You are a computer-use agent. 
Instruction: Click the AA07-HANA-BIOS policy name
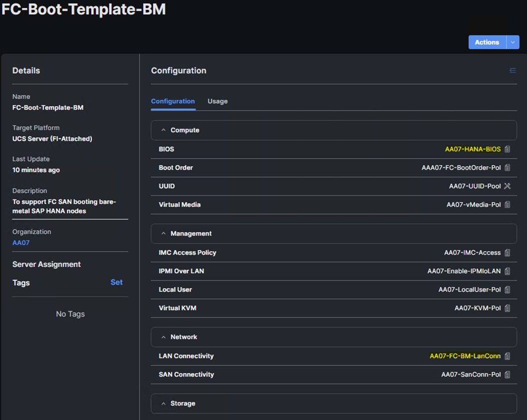point(472,149)
